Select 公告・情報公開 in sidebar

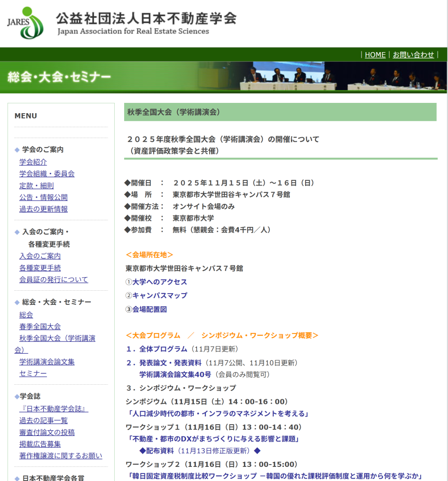(43, 197)
